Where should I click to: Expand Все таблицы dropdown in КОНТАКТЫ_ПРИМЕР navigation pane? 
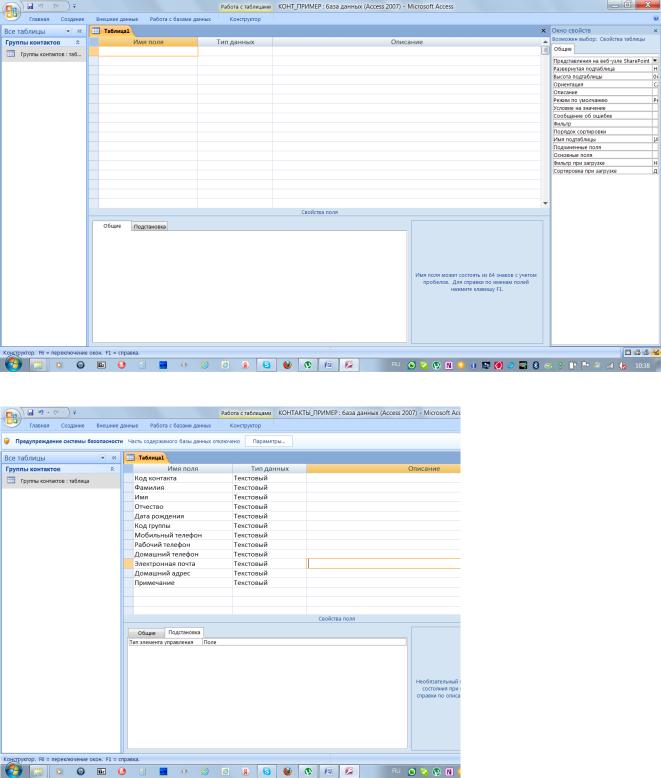103,457
